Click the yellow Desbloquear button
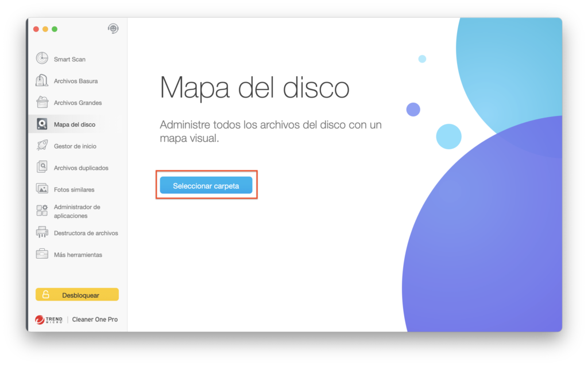 click(x=77, y=295)
